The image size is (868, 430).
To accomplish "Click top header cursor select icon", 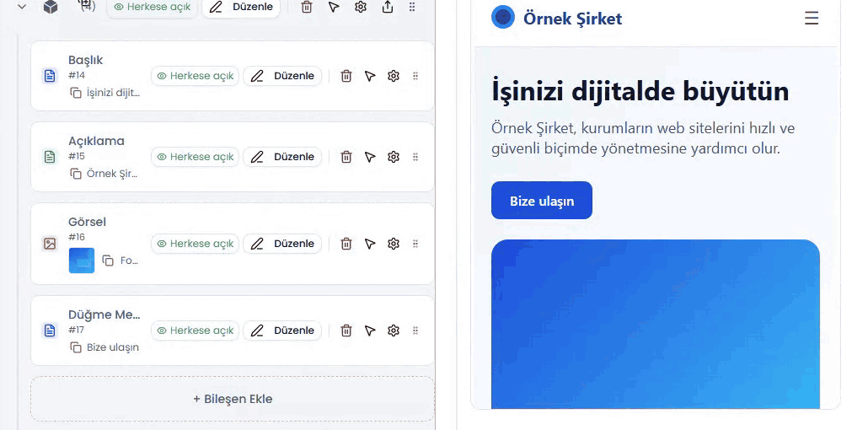I will click(x=333, y=8).
